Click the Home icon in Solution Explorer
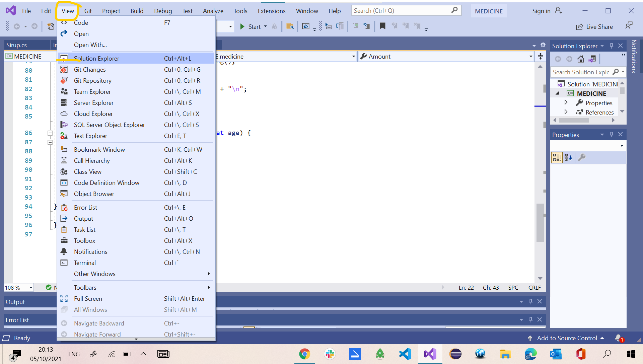643x364 pixels. coord(581,59)
